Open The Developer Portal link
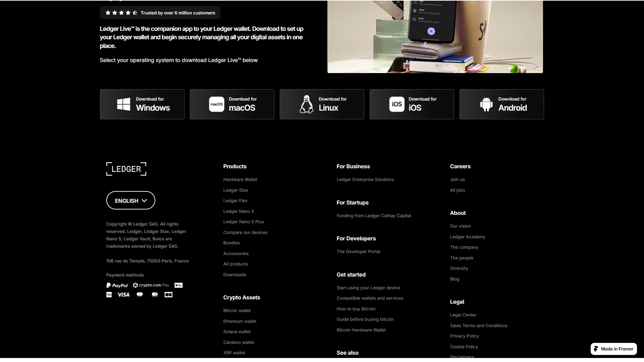644x362 pixels. (x=358, y=252)
